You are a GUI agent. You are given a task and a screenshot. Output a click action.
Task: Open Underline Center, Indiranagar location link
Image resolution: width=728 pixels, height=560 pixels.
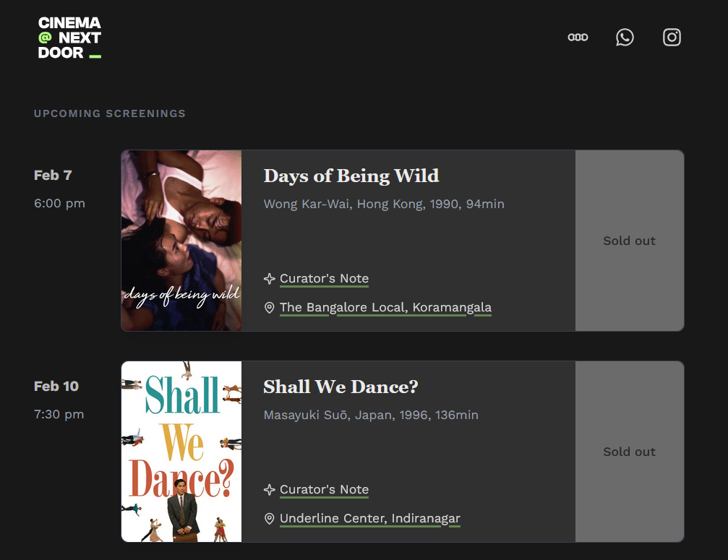point(369,519)
